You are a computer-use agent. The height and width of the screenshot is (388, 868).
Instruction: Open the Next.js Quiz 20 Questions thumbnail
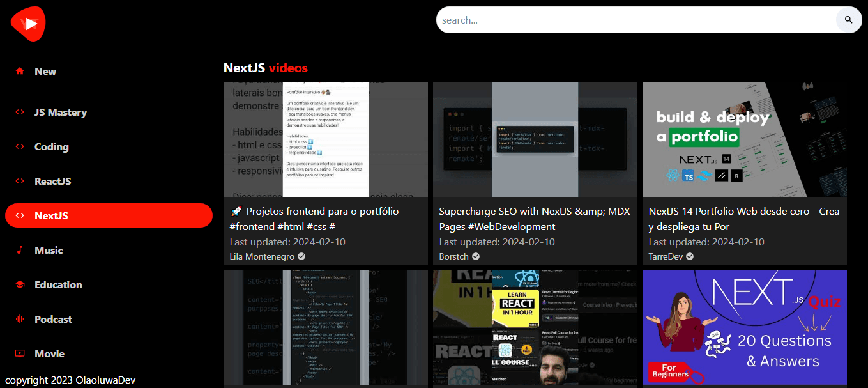(744, 327)
